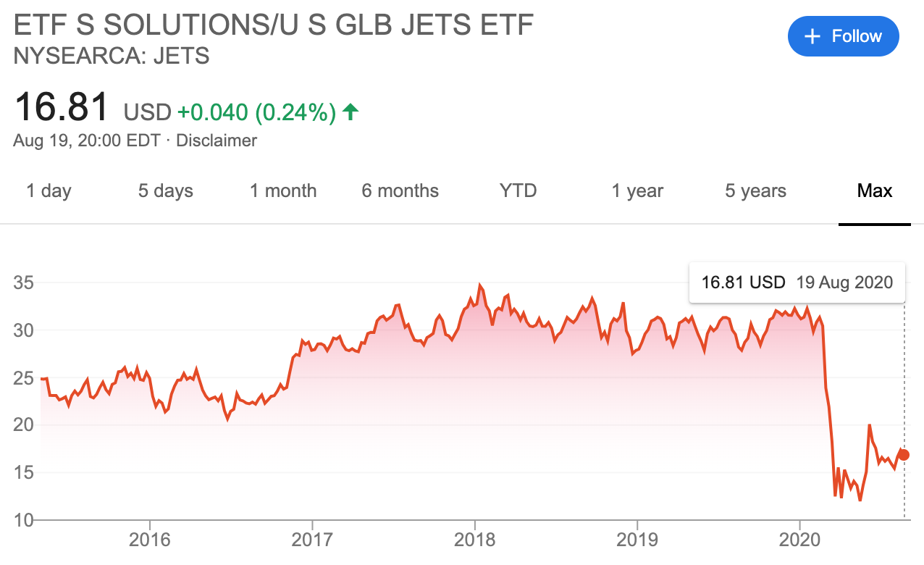Click the 2018 x-axis label

click(x=474, y=540)
